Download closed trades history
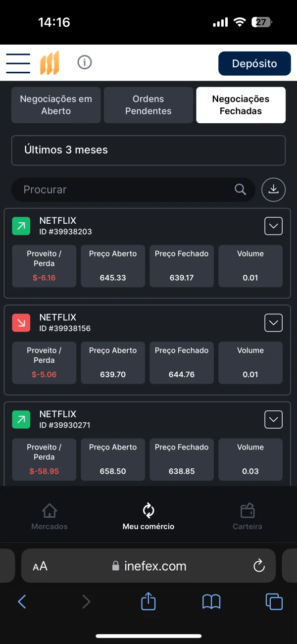Screen dimensions: 297x644 coord(274,190)
